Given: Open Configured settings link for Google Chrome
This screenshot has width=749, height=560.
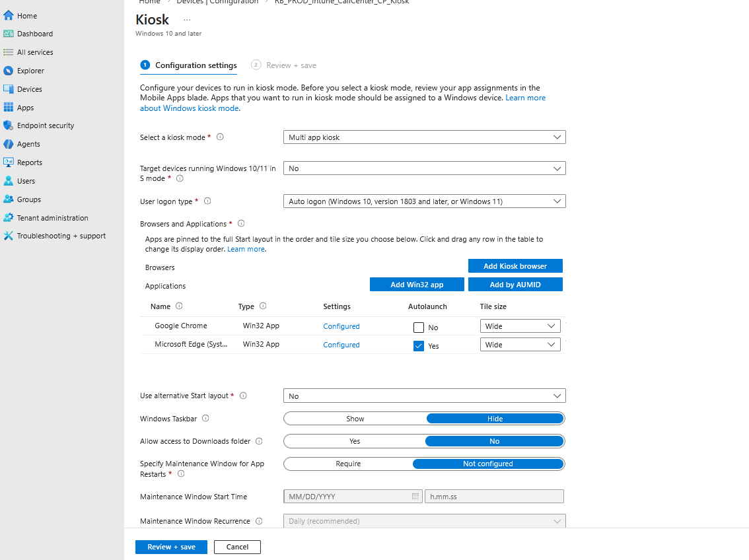Looking at the screenshot, I should (x=341, y=326).
